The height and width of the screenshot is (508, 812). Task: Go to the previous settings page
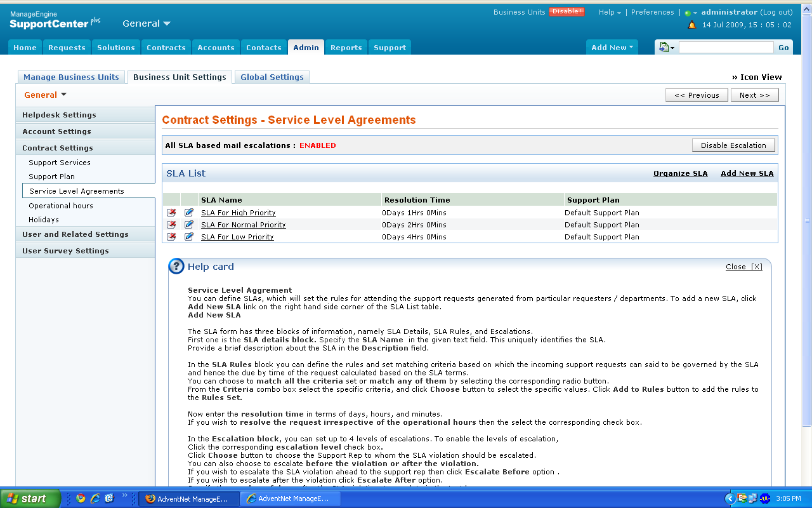697,95
